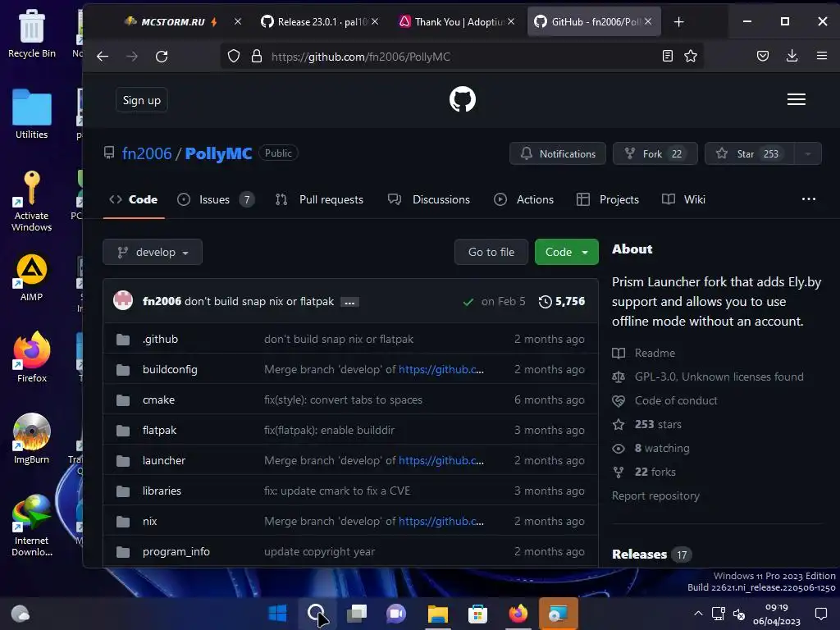This screenshot has width=840, height=630.
Task: Open the Code repository tab
Action: (134, 200)
